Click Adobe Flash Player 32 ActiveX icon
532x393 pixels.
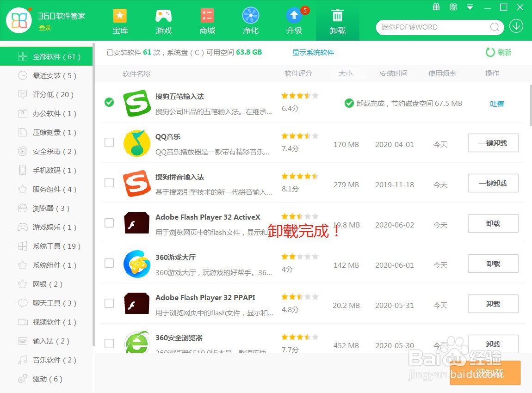137,223
